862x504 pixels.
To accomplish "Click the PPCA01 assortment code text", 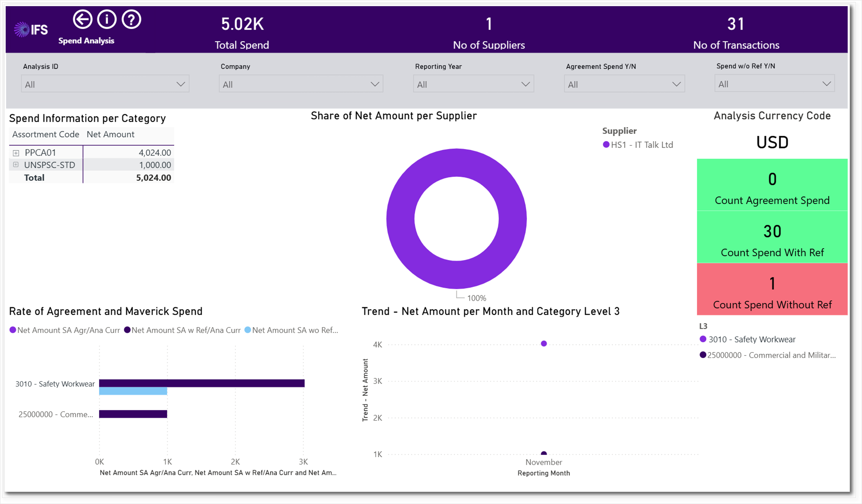I will [40, 153].
